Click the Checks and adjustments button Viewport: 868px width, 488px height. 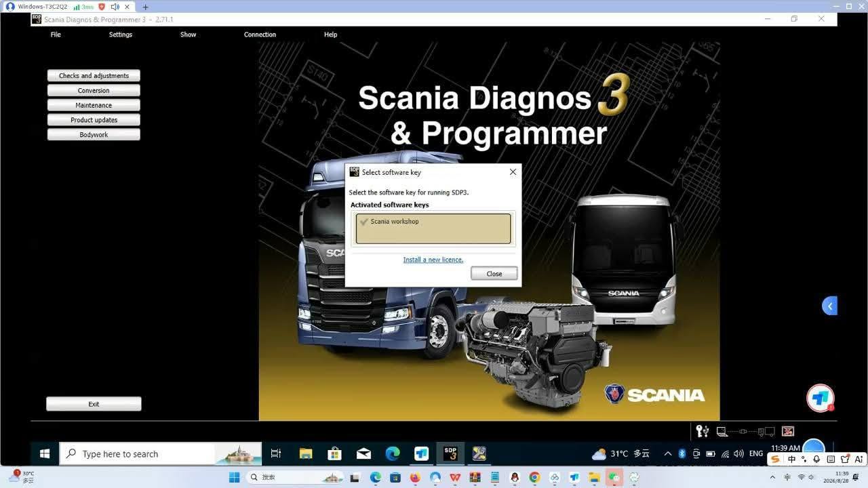click(x=94, y=76)
